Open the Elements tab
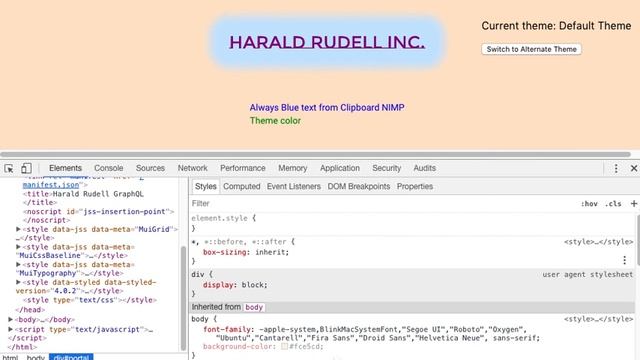The image size is (640, 360). pos(65,168)
